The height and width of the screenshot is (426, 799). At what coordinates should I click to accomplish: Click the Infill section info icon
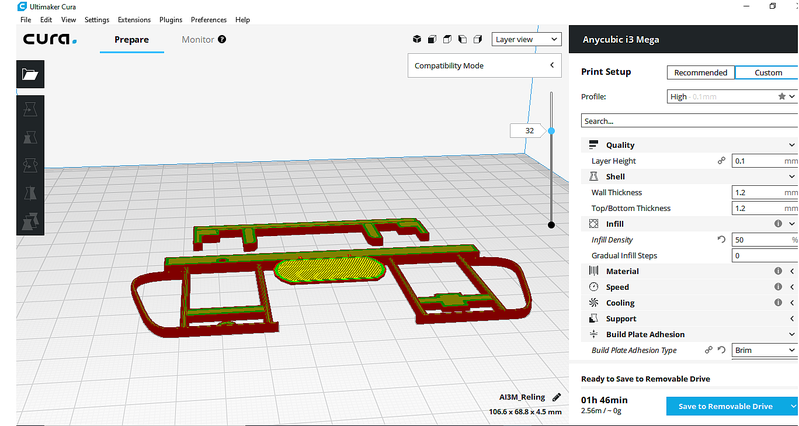(x=778, y=224)
